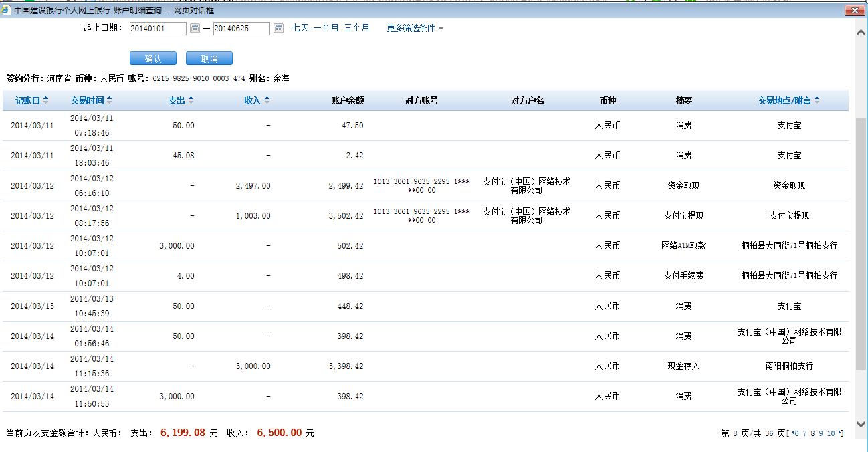The width and height of the screenshot is (868, 452).
Task: Expand 更多筛选条件 filter options
Action: click(x=415, y=28)
